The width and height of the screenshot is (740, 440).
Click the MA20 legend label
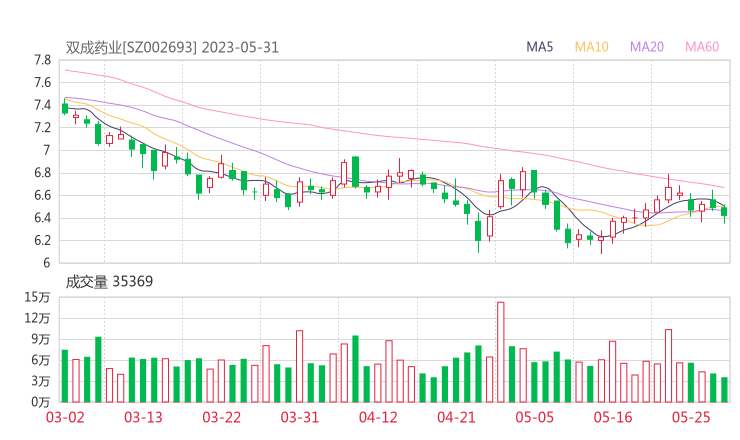pyautogui.click(x=647, y=47)
